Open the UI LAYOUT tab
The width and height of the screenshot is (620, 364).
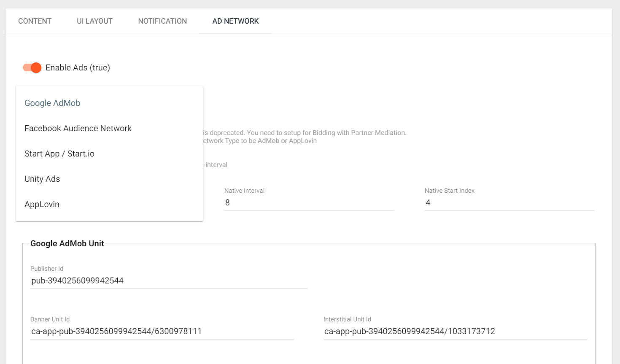click(94, 21)
